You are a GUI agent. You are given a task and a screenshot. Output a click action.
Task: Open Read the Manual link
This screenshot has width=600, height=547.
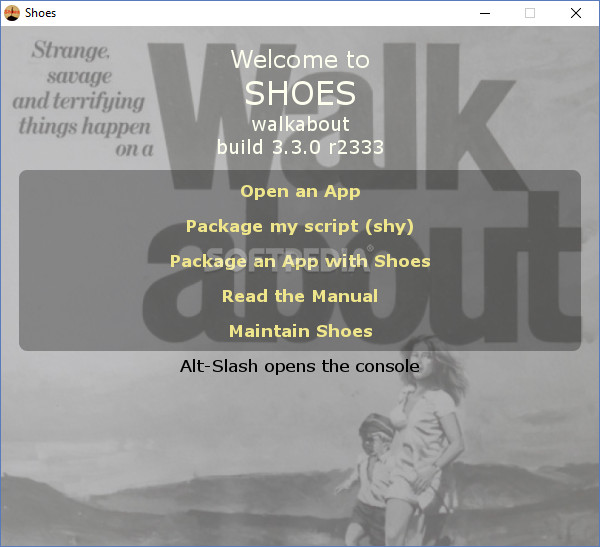tap(300, 296)
